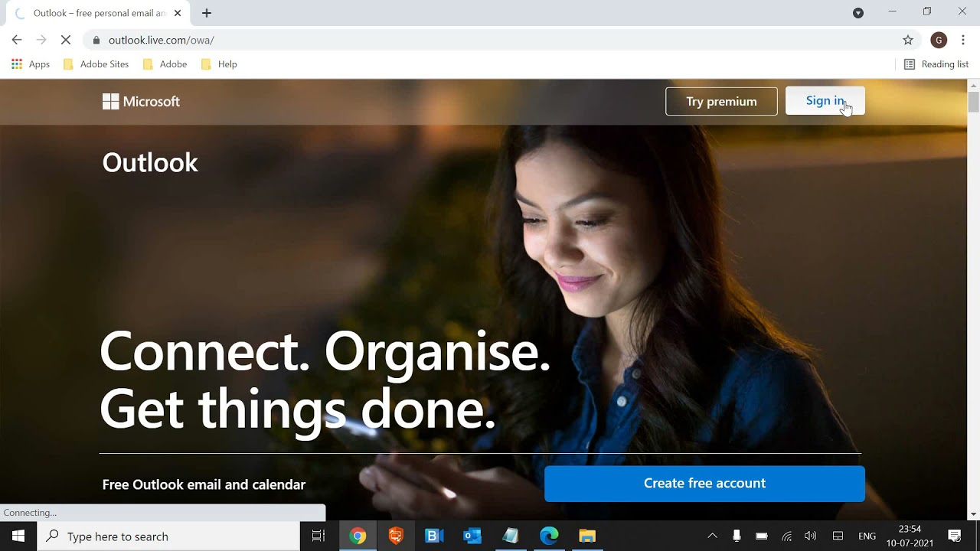Check the battery status icon
Image resolution: width=980 pixels, height=551 pixels.
click(762, 536)
